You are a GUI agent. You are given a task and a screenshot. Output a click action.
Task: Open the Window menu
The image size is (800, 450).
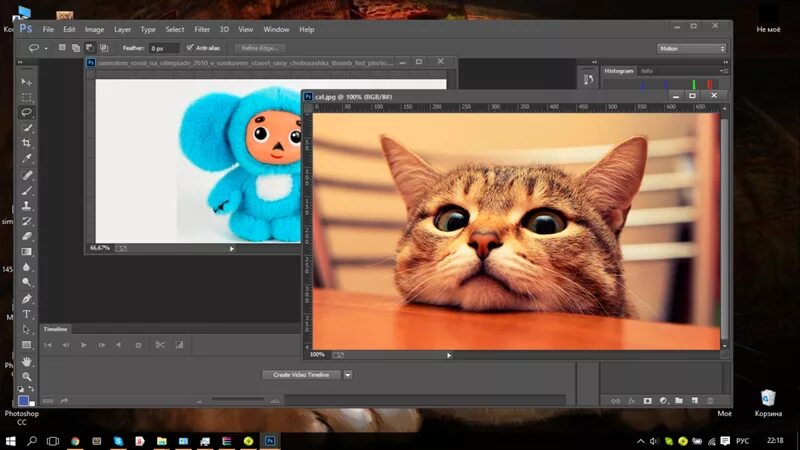pos(277,30)
